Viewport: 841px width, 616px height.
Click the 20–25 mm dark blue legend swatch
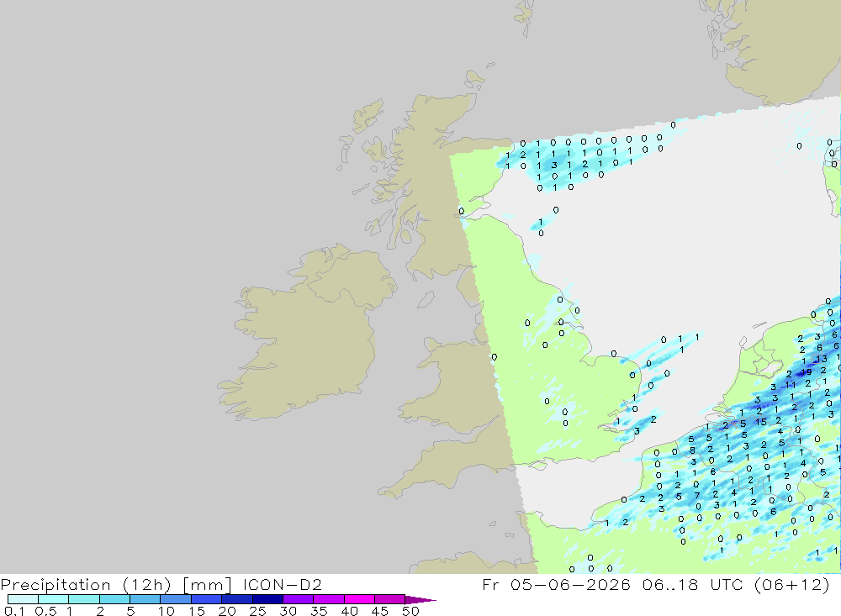(x=237, y=599)
